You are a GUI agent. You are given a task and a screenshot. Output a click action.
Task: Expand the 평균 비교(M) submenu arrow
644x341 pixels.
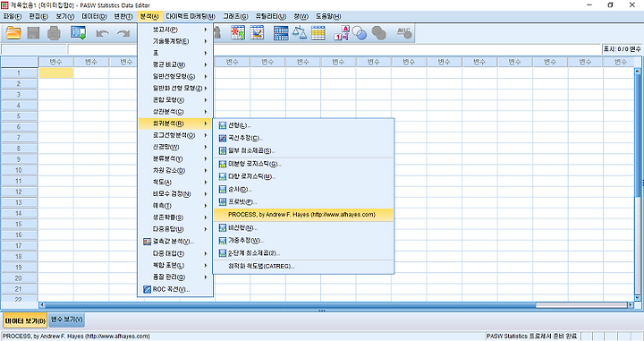pos(206,65)
